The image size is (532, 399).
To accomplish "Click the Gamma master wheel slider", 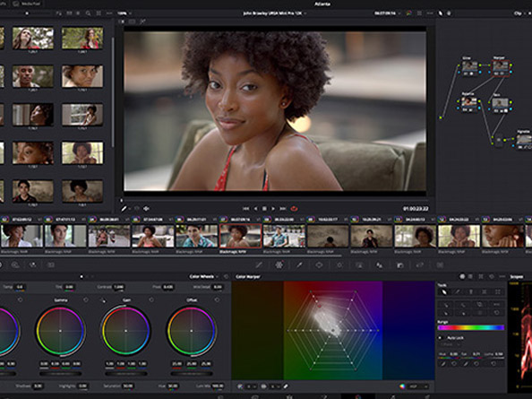I will pyautogui.click(x=60, y=374).
